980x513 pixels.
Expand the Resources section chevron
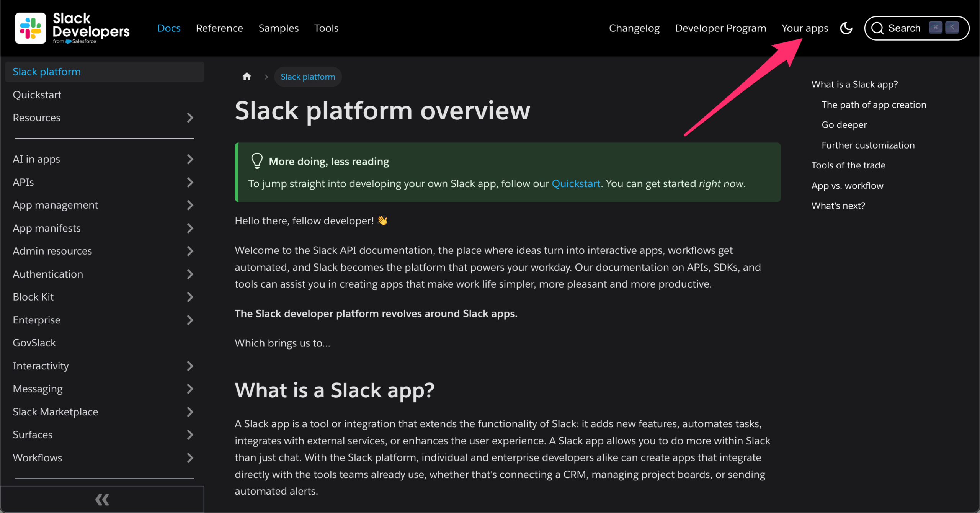190,118
